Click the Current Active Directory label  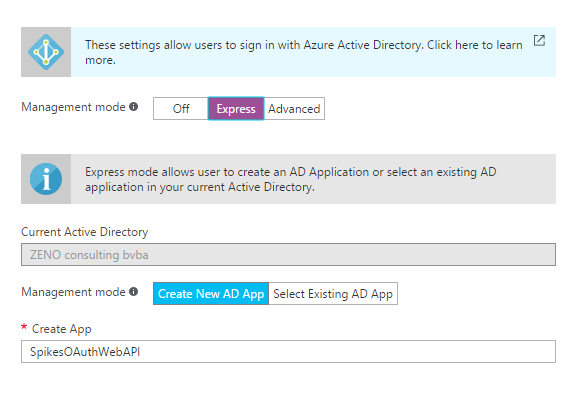coord(85,232)
